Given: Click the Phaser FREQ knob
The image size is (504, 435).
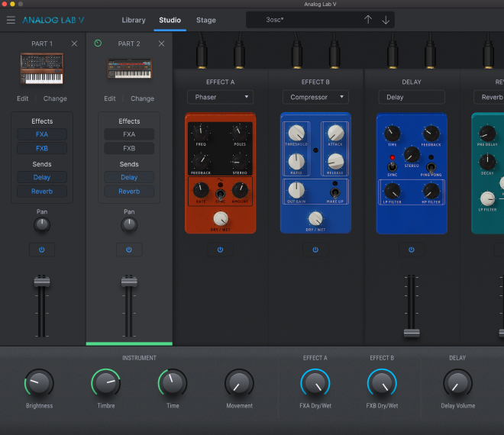Looking at the screenshot, I should pyautogui.click(x=201, y=132).
